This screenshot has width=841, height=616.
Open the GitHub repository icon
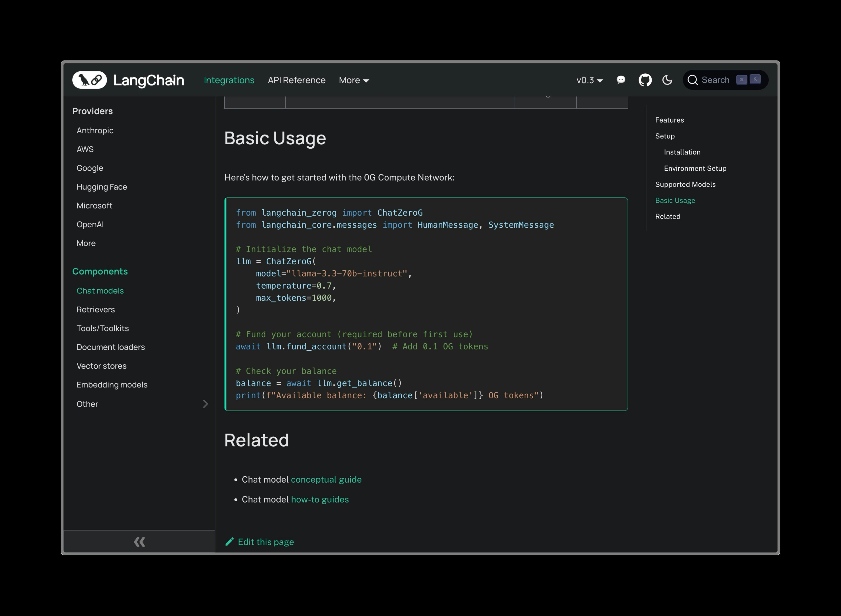(645, 80)
